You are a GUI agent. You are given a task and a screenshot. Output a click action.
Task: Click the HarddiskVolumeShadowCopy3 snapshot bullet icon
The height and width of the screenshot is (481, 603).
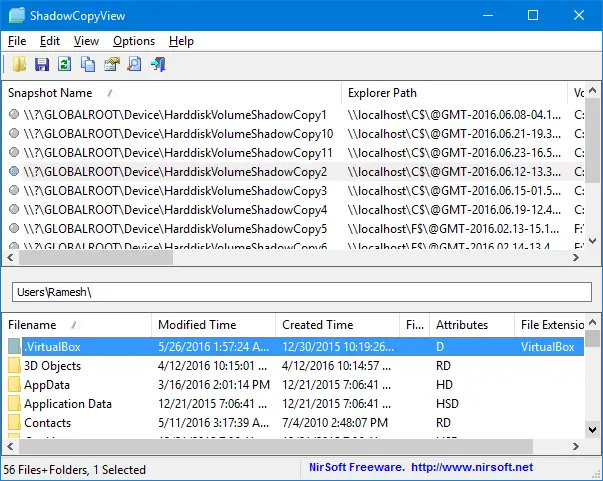pyautogui.click(x=14, y=190)
